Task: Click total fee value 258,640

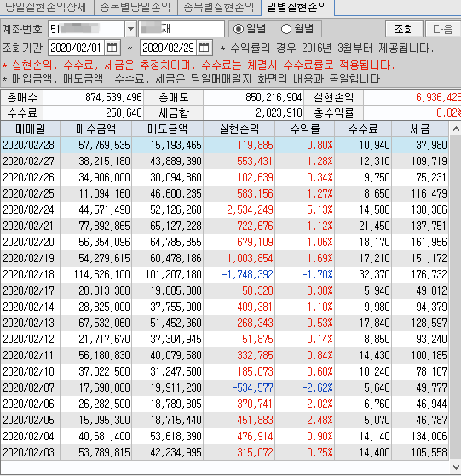Action: pos(124,112)
